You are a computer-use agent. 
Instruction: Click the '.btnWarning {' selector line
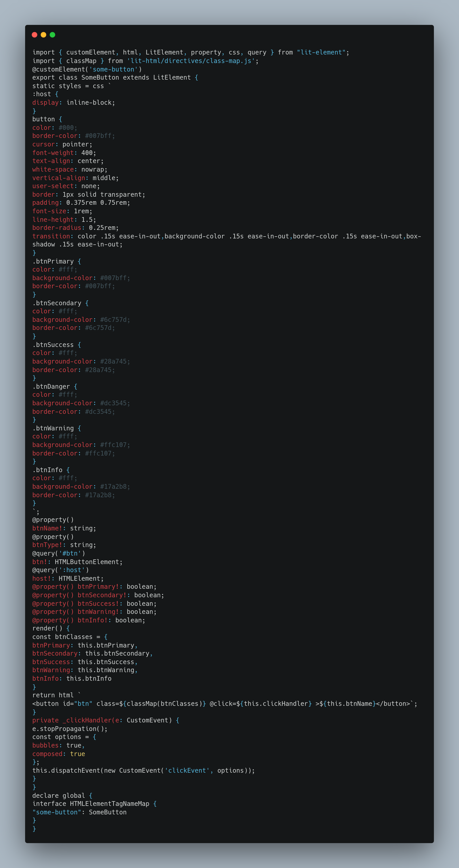coord(56,428)
